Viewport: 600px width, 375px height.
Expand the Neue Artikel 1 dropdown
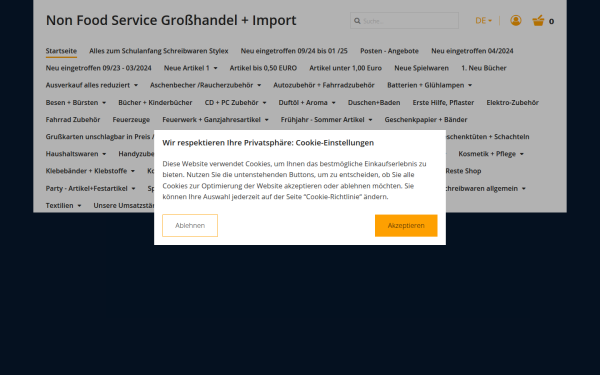[x=191, y=68]
